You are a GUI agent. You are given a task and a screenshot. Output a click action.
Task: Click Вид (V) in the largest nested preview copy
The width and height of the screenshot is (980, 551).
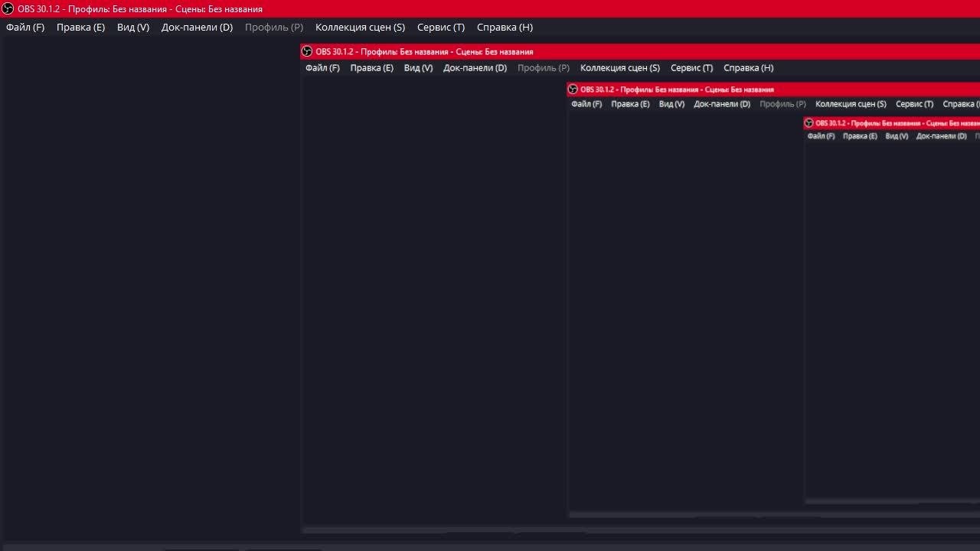click(x=418, y=68)
